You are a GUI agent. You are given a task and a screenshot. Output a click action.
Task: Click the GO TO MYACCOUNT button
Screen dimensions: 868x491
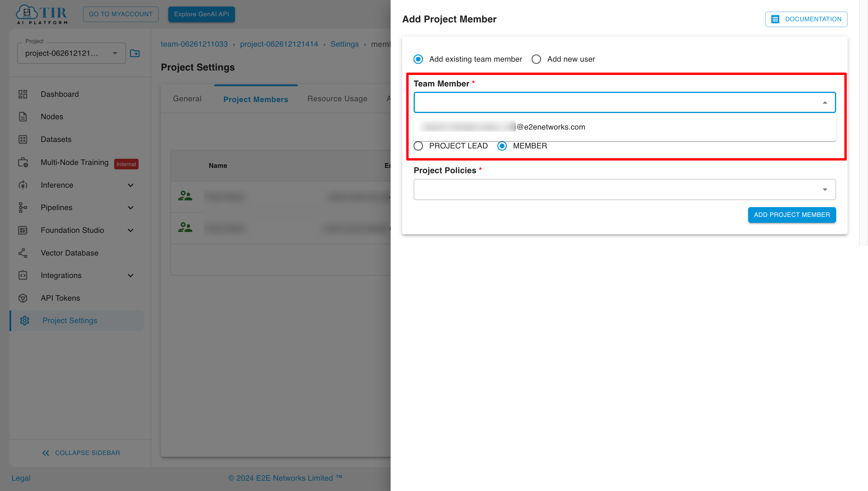click(x=120, y=14)
